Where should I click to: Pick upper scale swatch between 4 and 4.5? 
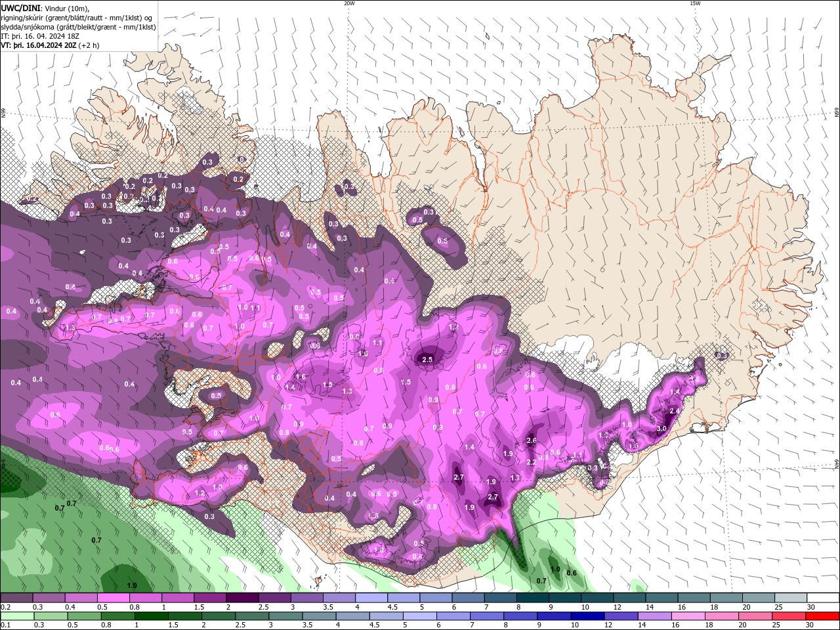point(371,598)
